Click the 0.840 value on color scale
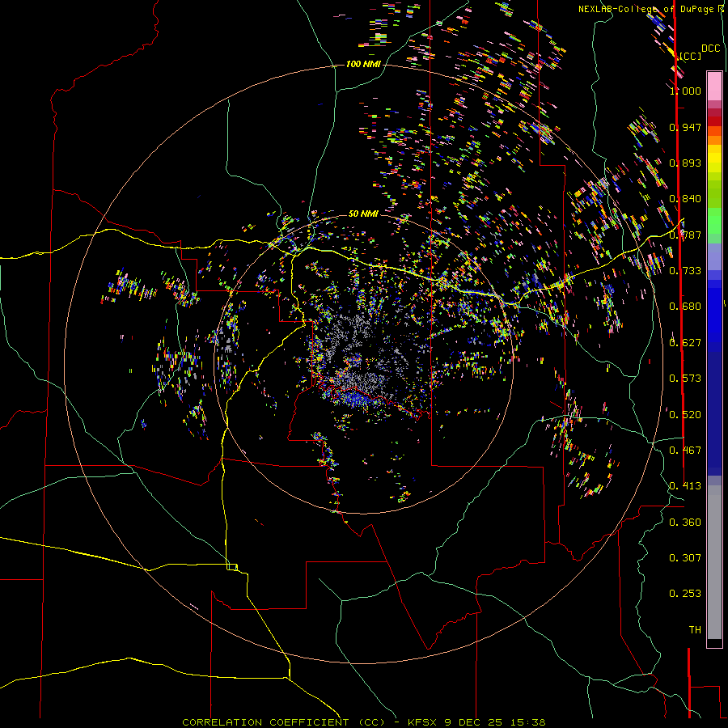728x728 pixels. point(685,199)
